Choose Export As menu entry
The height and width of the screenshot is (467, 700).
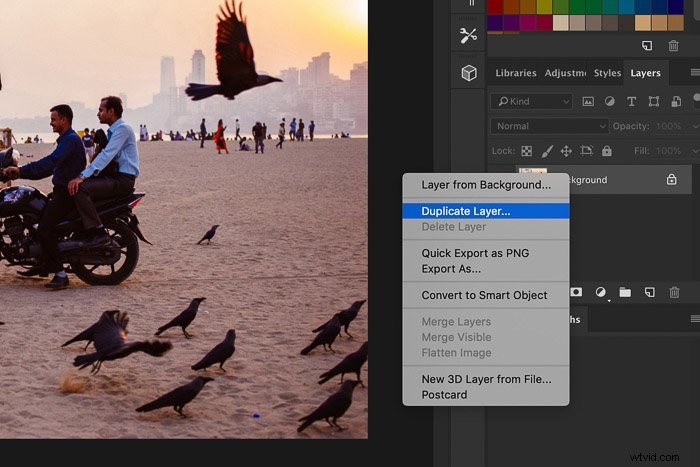(486, 269)
